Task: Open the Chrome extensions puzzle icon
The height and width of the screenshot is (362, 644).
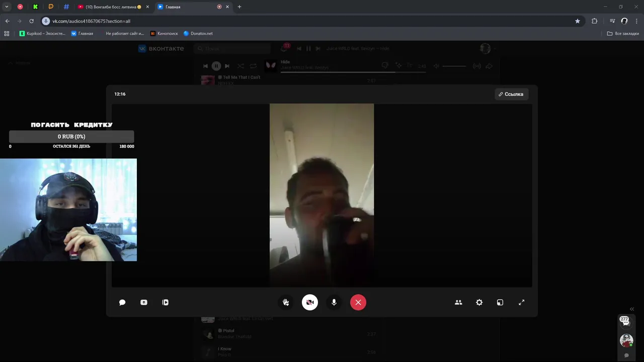Action: 595,21
